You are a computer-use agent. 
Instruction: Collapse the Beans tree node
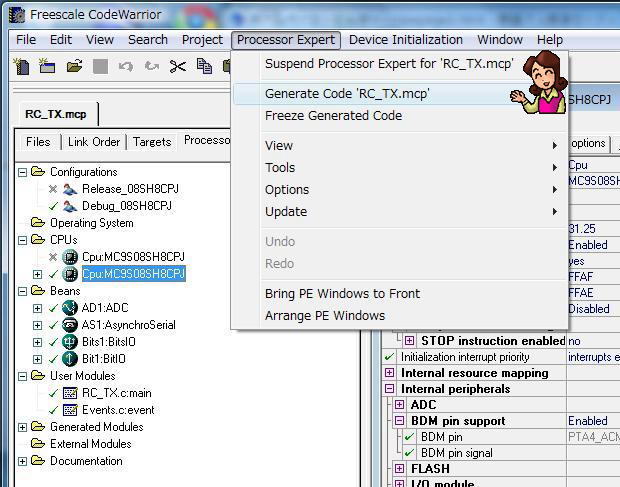pos(23,291)
